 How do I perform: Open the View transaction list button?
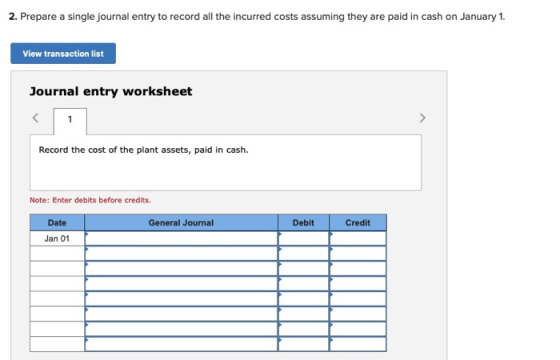pyautogui.click(x=63, y=54)
